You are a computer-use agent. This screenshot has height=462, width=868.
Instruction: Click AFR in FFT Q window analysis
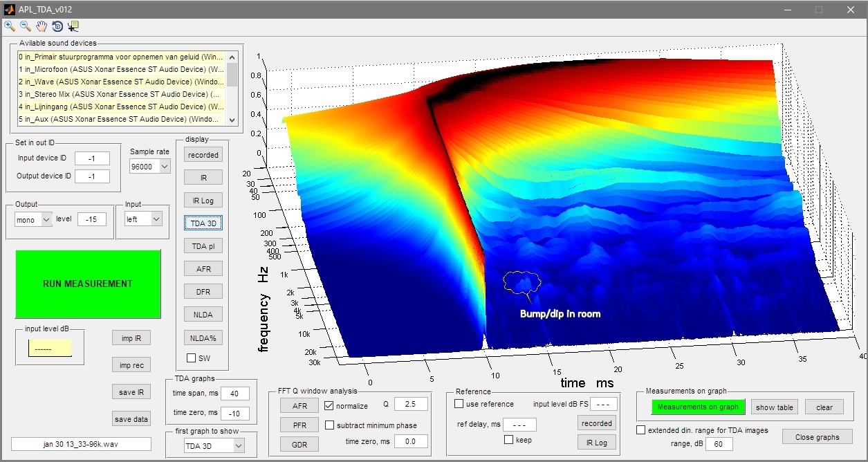(x=299, y=405)
